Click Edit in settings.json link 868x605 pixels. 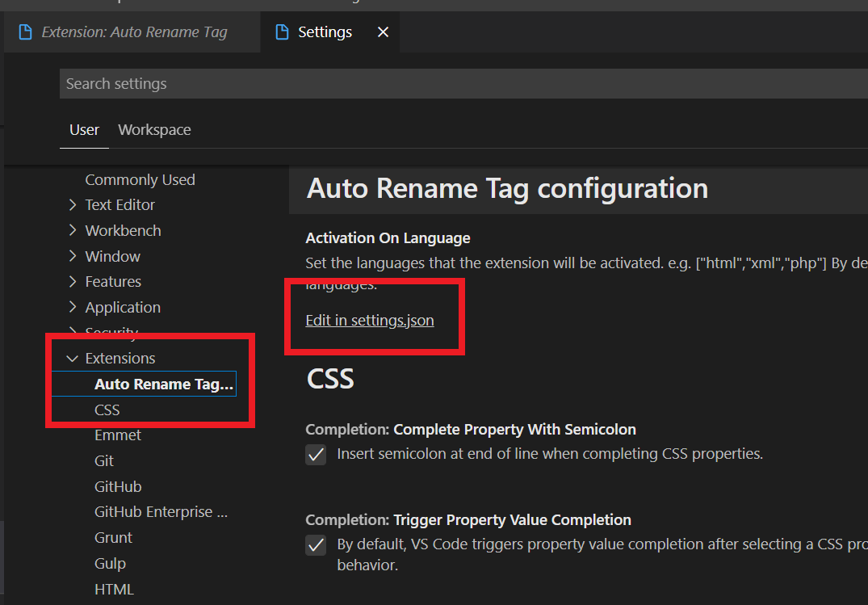(370, 320)
